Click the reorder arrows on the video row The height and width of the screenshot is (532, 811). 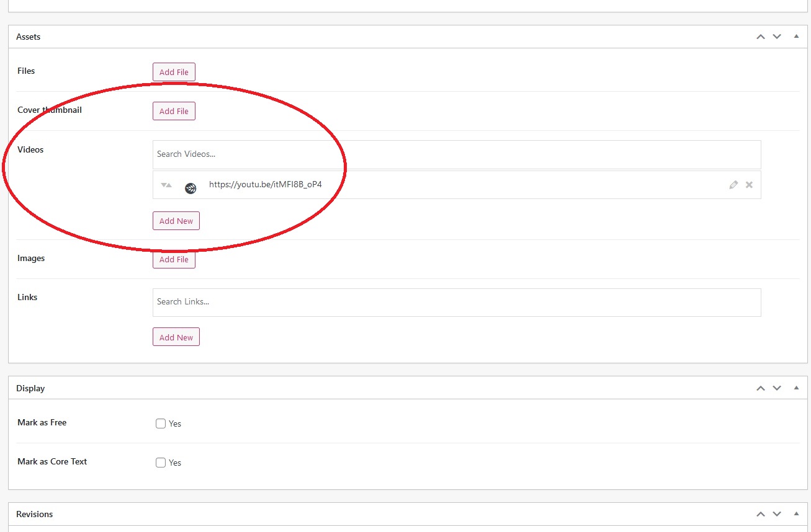[165, 184]
